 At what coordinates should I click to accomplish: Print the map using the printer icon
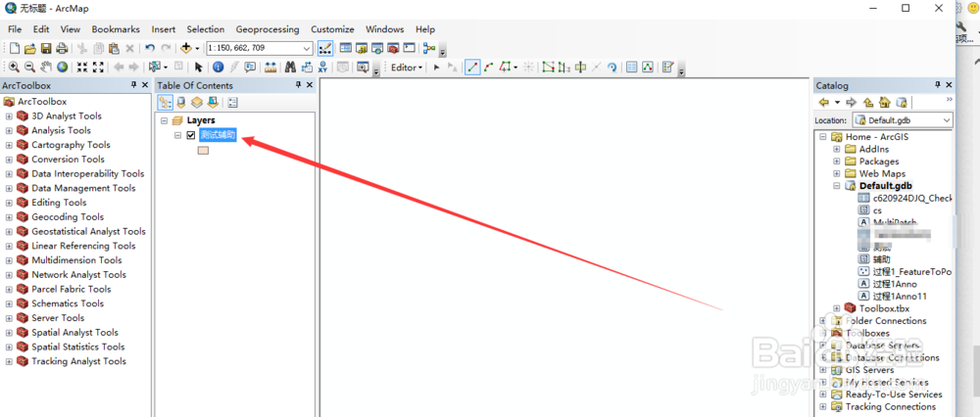click(x=62, y=49)
